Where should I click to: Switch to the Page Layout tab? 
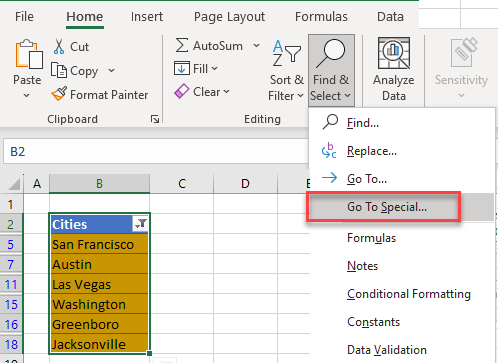click(229, 17)
